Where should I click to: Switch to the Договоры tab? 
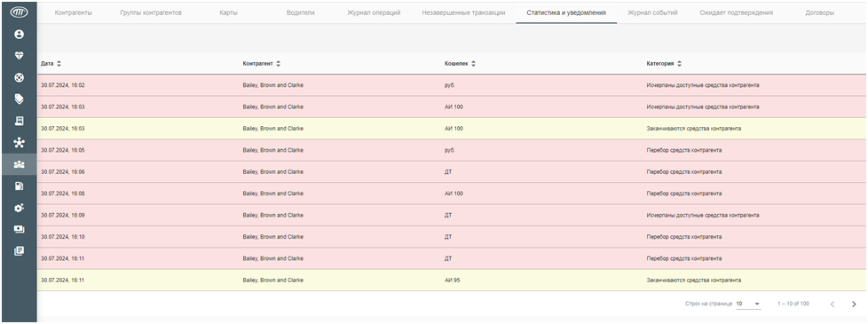point(820,12)
